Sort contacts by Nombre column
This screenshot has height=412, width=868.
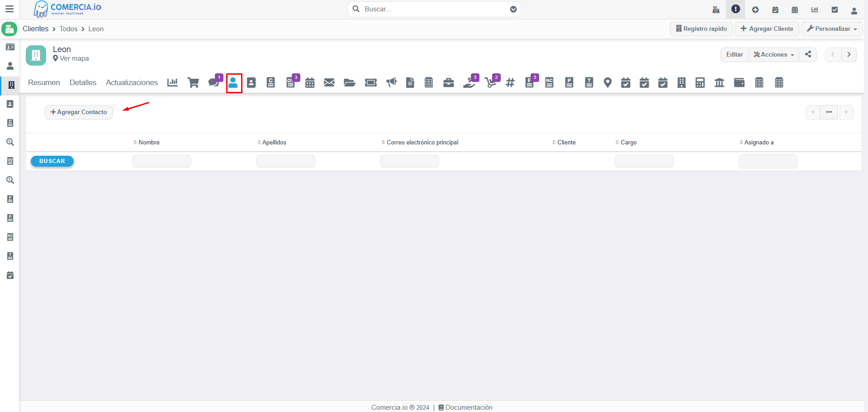coord(147,142)
